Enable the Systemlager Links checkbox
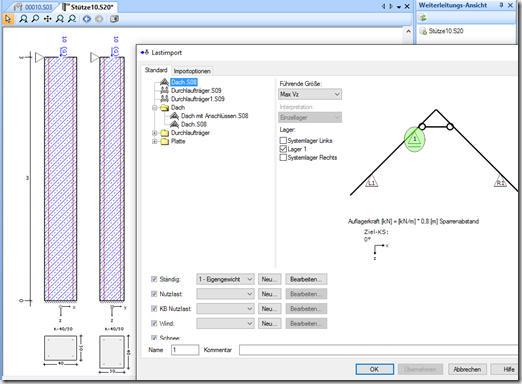The width and height of the screenshot is (522, 384). (x=283, y=140)
